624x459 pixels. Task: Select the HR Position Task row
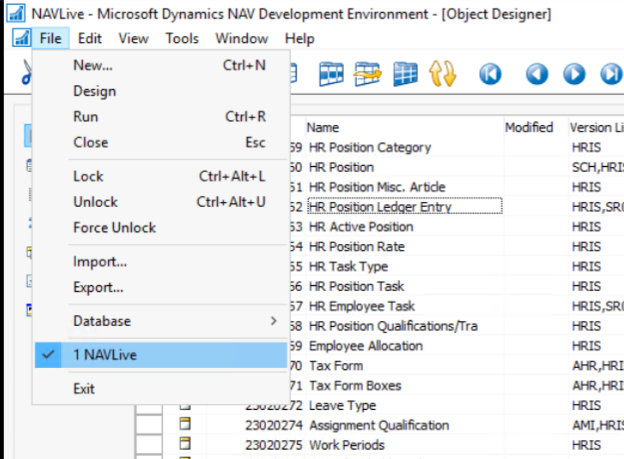click(405, 286)
